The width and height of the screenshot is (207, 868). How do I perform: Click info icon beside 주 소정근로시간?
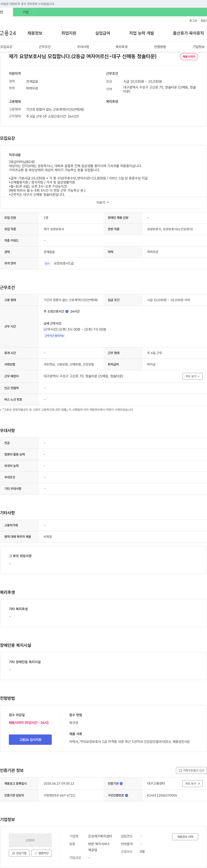click(x=67, y=311)
